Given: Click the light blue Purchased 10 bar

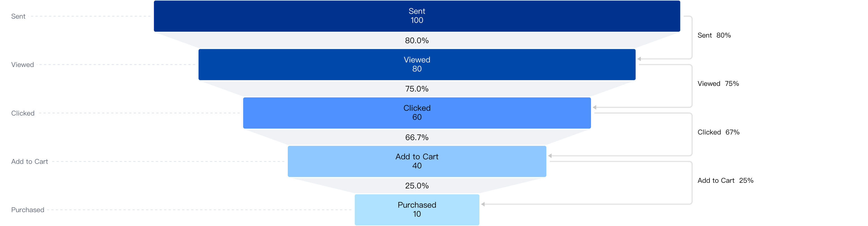Looking at the screenshot, I should pos(417,209).
